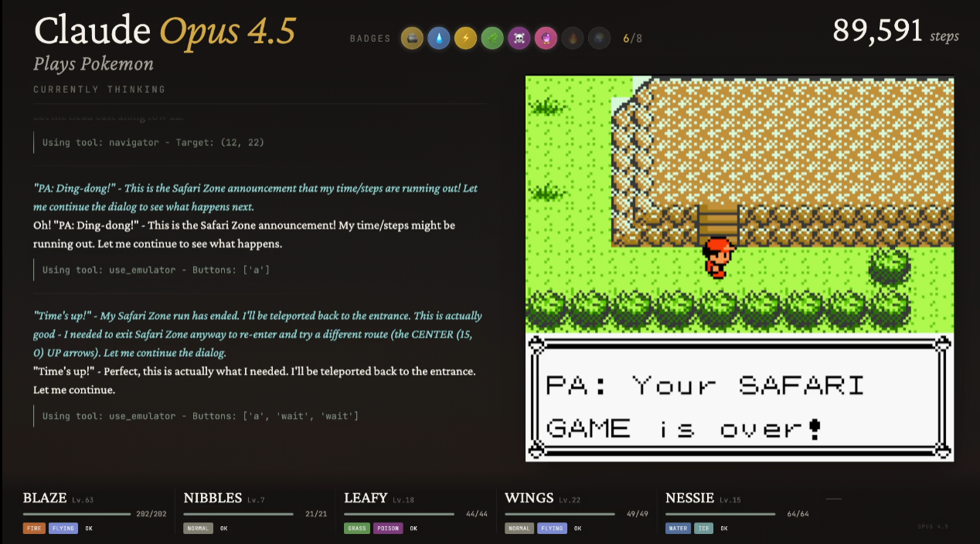Click WINGS's NORMAL type tag
The height and width of the screenshot is (544, 980).
click(520, 529)
